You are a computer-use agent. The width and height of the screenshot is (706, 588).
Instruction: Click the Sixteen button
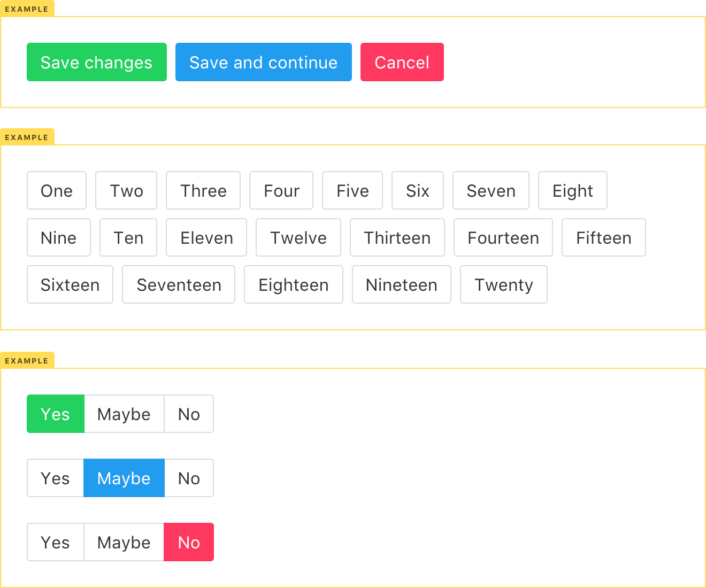tap(70, 284)
